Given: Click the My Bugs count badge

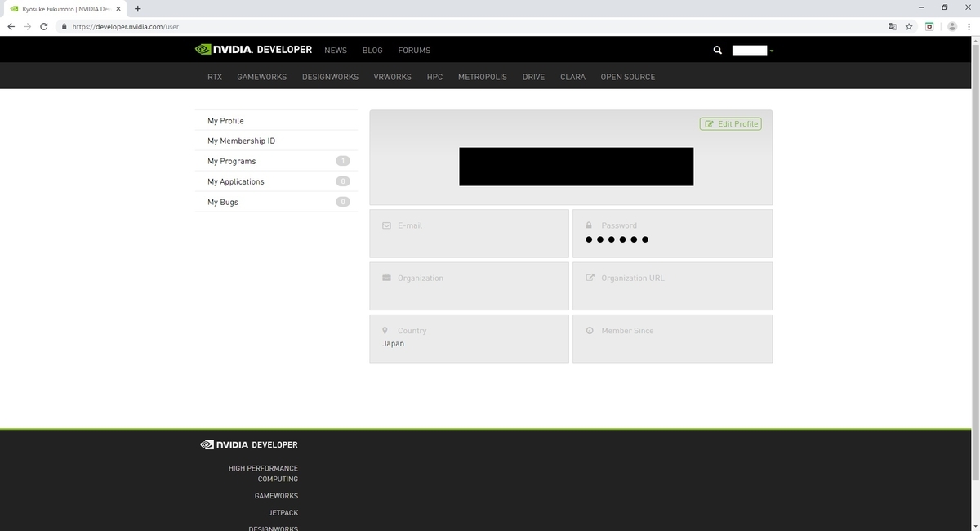Looking at the screenshot, I should (343, 202).
